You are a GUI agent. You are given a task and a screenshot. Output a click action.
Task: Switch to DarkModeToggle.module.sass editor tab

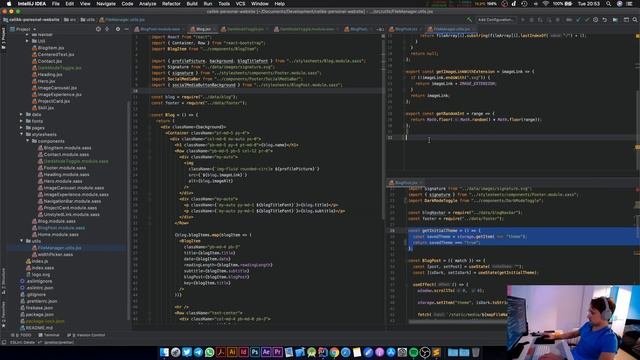click(307, 29)
